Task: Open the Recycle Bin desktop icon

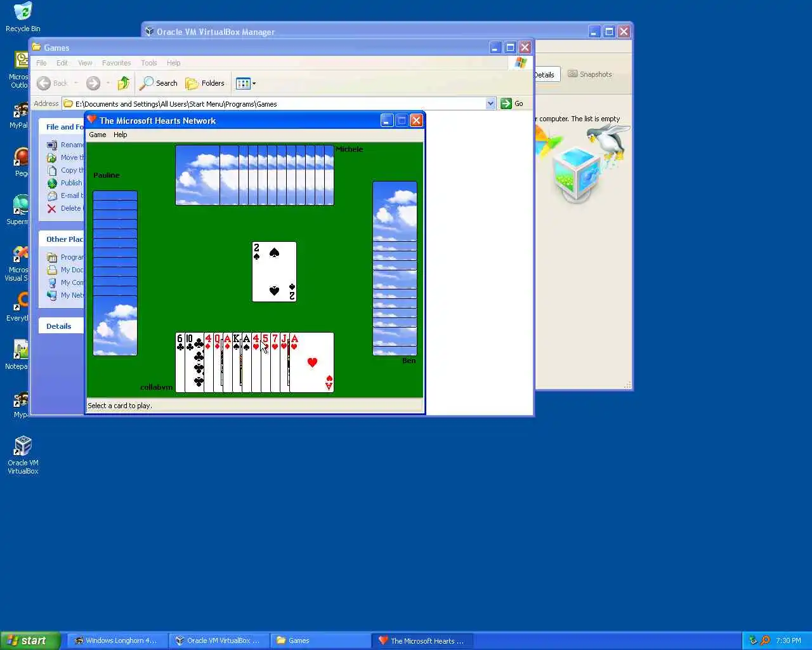Action: [23, 17]
